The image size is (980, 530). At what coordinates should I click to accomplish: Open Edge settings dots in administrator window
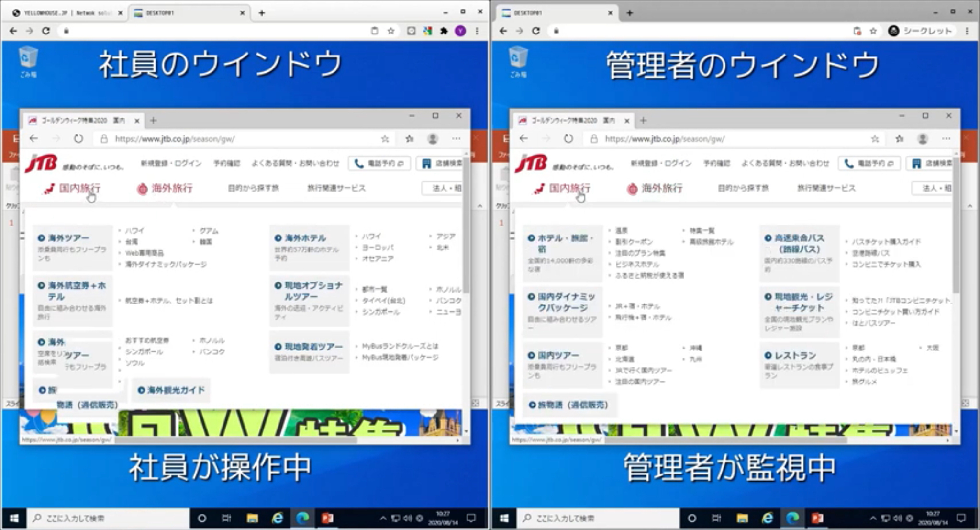(946, 139)
